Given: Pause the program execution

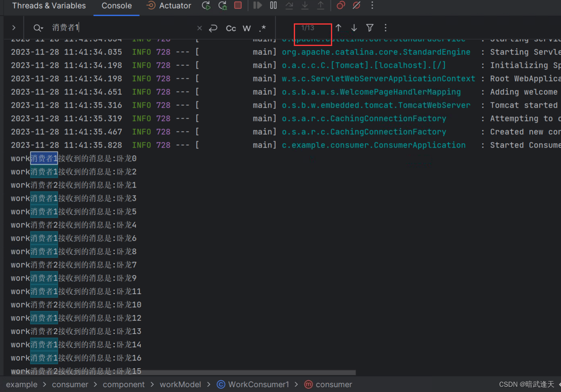Looking at the screenshot, I should click(x=274, y=5).
